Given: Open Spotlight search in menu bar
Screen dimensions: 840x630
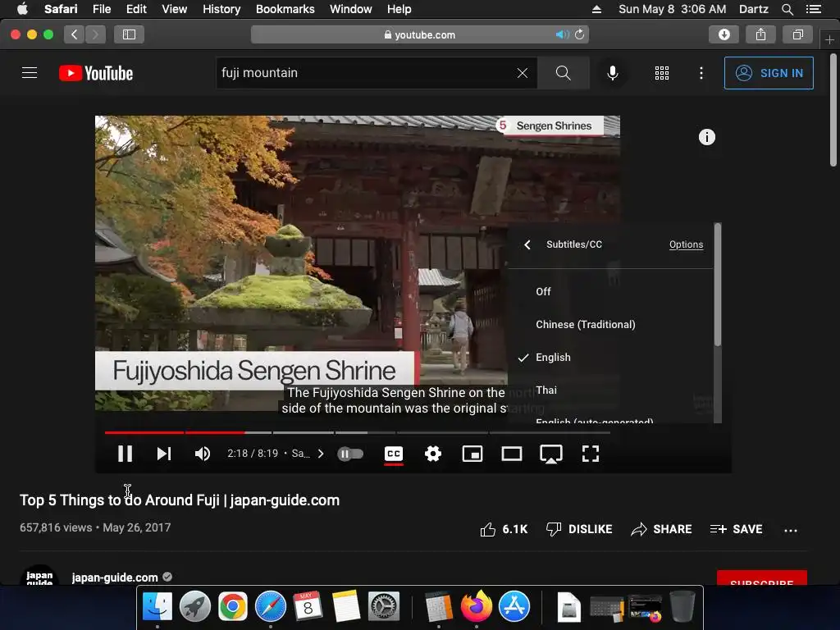Looking at the screenshot, I should tap(787, 9).
